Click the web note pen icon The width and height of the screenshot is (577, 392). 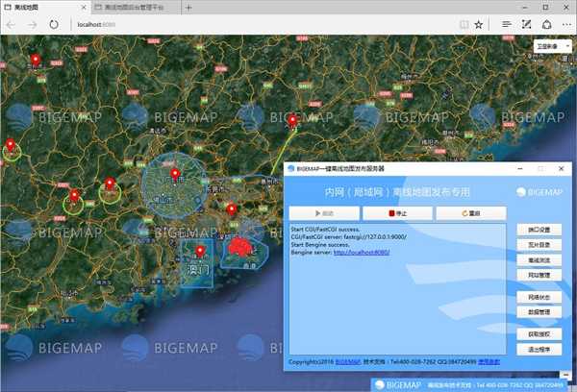coord(527,23)
